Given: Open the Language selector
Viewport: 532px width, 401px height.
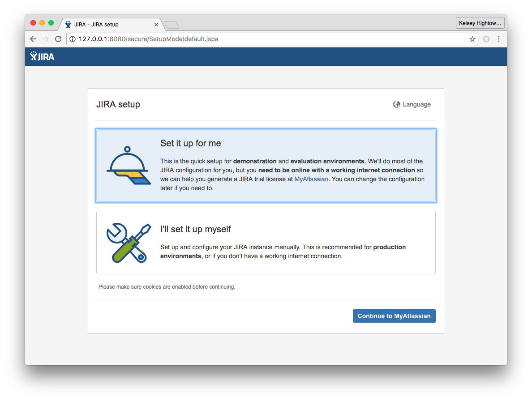Looking at the screenshot, I should click(x=412, y=104).
